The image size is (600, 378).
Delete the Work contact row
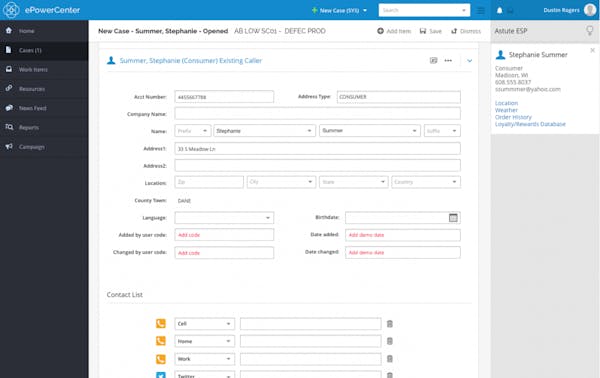(390, 359)
